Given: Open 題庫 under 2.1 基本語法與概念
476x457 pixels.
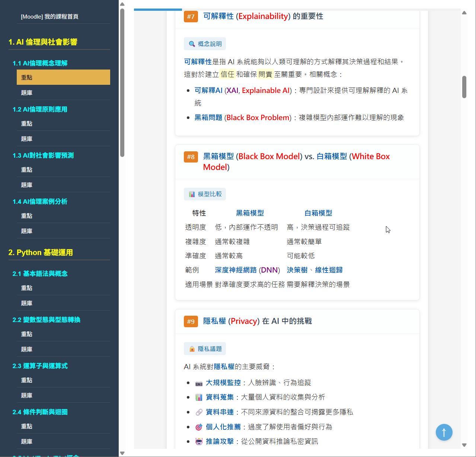Looking at the screenshot, I should click(63, 303).
